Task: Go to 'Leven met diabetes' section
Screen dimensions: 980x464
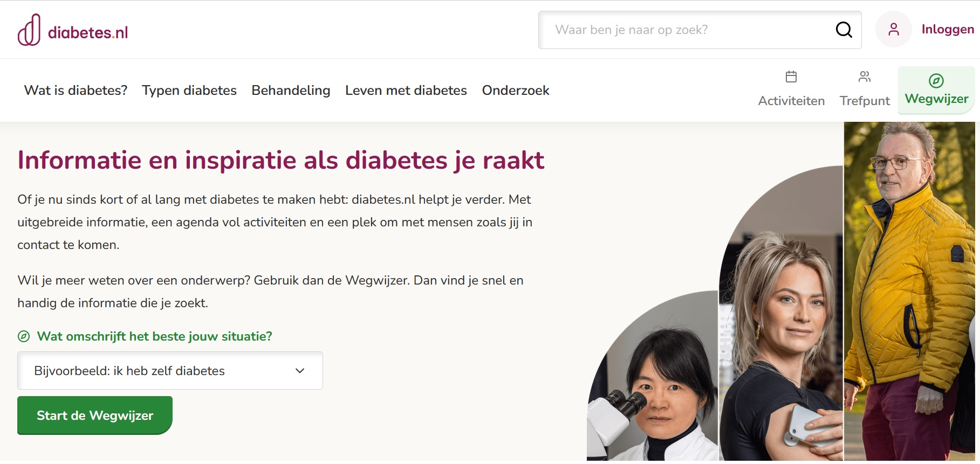Action: coord(406,90)
